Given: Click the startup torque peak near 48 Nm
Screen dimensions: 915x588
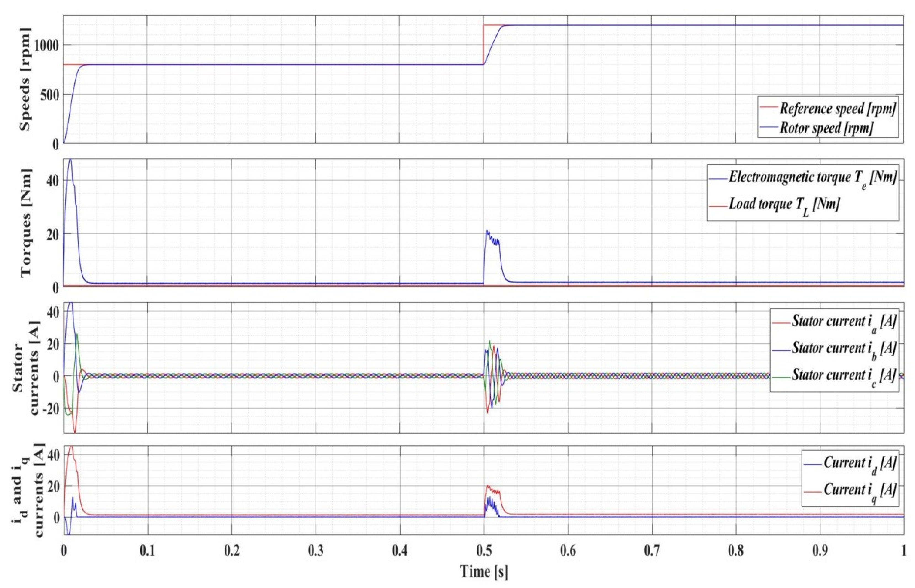Looking at the screenshot, I should pyautogui.click(x=70, y=160).
